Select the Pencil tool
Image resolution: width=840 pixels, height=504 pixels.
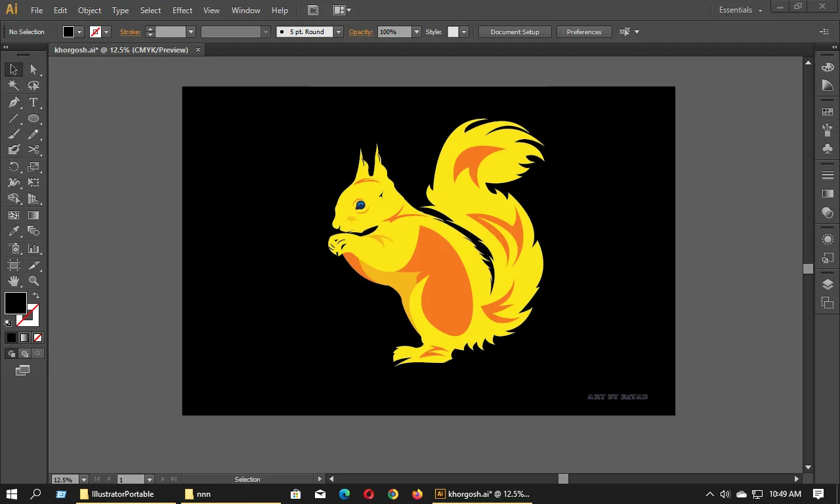point(33,135)
